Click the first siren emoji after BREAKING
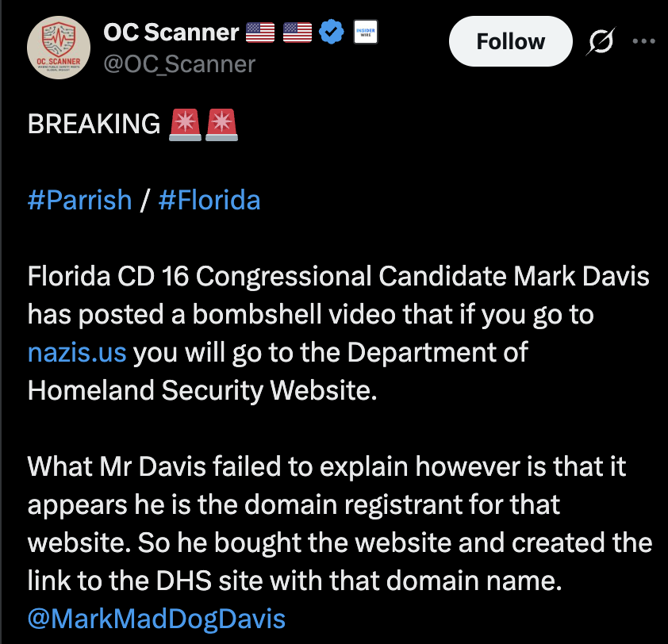The image size is (668, 644). point(184,123)
